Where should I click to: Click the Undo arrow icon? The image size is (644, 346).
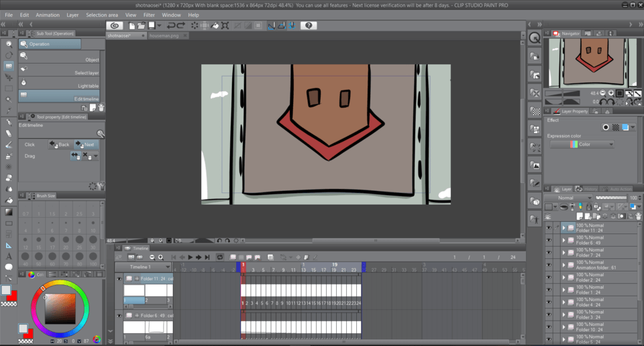coord(171,25)
